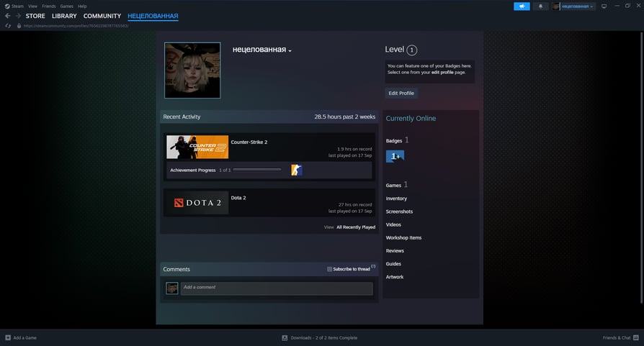Click the Add a comment field
Image resolution: width=644 pixels, height=346 pixels.
[277, 288]
